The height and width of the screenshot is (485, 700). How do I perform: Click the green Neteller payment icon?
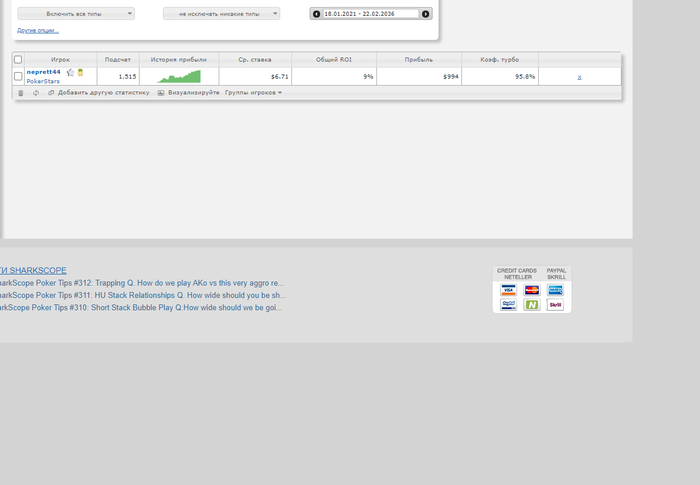(x=532, y=305)
